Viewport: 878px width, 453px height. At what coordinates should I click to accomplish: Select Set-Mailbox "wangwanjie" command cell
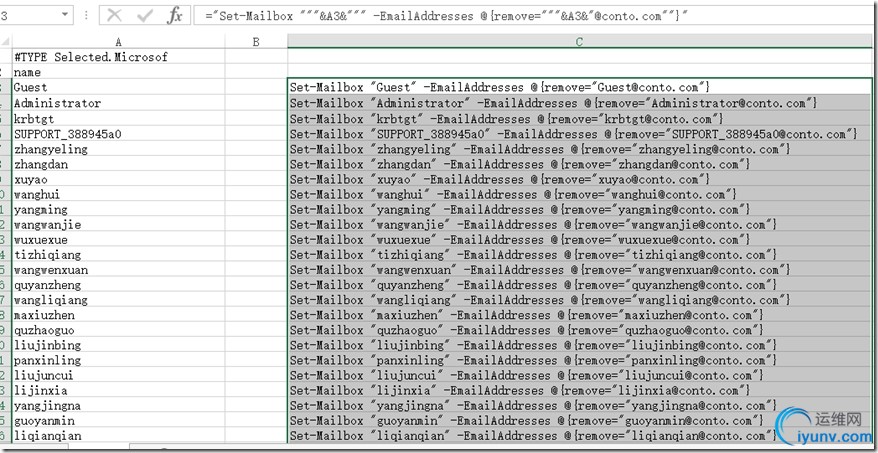coord(580,225)
